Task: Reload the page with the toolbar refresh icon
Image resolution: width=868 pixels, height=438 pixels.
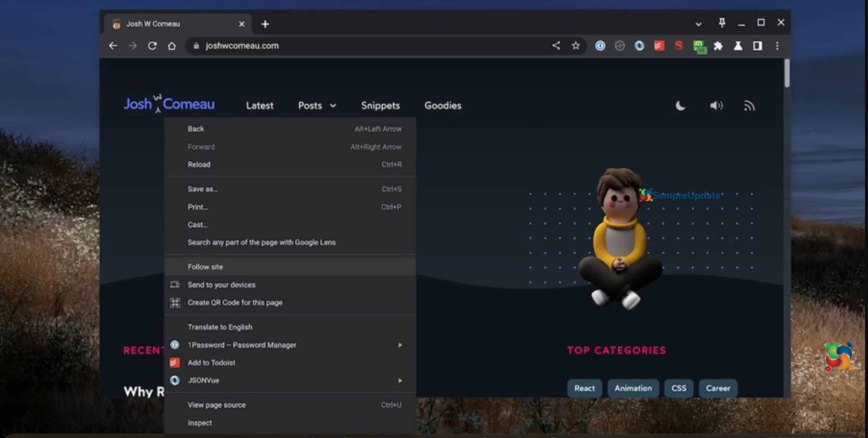Action: [152, 46]
